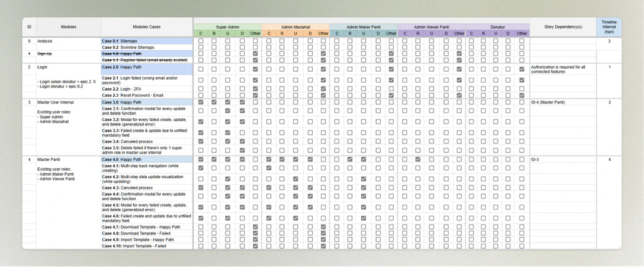Viewport: 644px width, 267px height.
Task: Click the struck-through Case 1.0: Happy Path cell
Action: (147, 54)
